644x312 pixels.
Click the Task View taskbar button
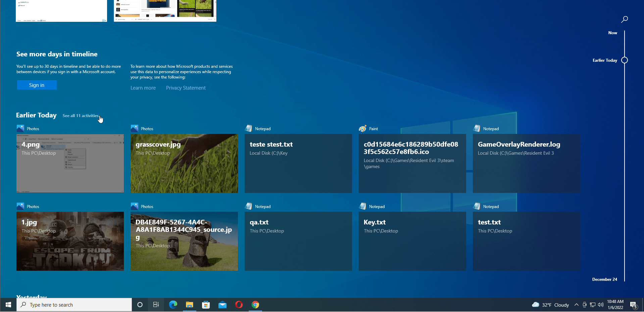coord(156,305)
